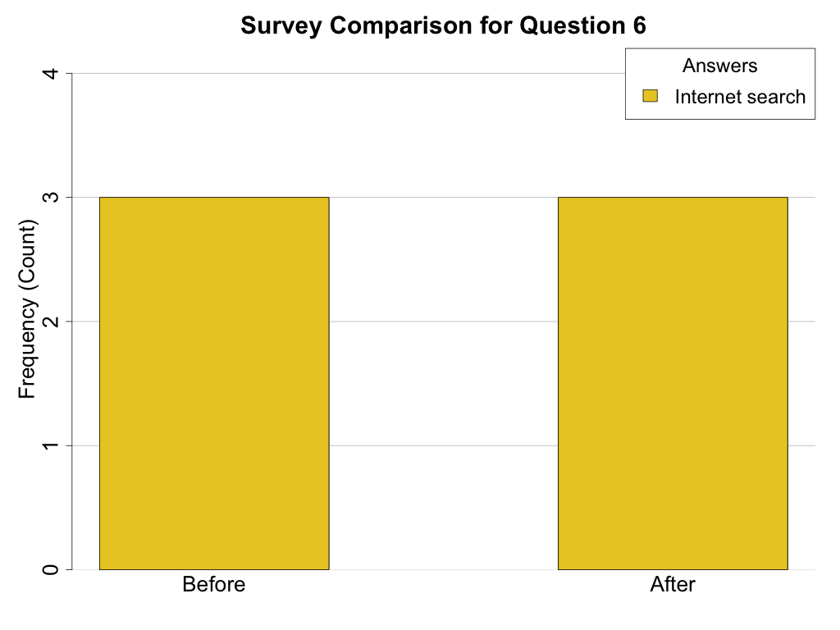840x630 pixels.
Task: Click the Answers legend title
Action: (719, 66)
